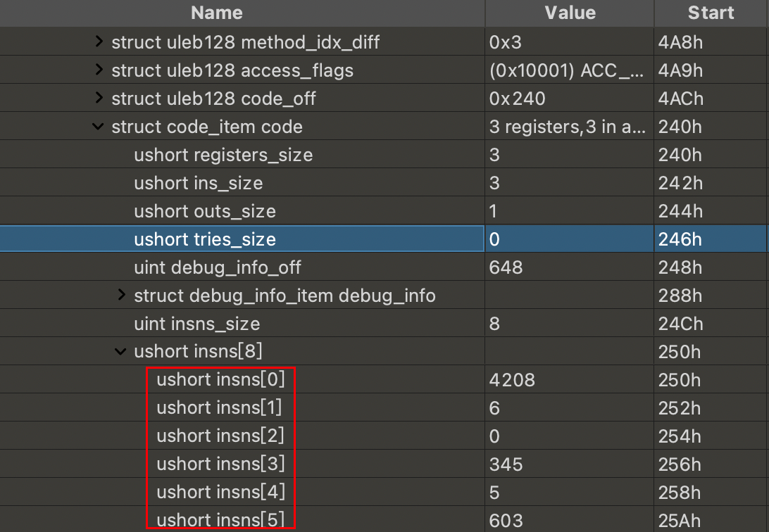Image resolution: width=769 pixels, height=532 pixels.
Task: Click the tries_size value cell showing 0
Action: [x=494, y=239]
